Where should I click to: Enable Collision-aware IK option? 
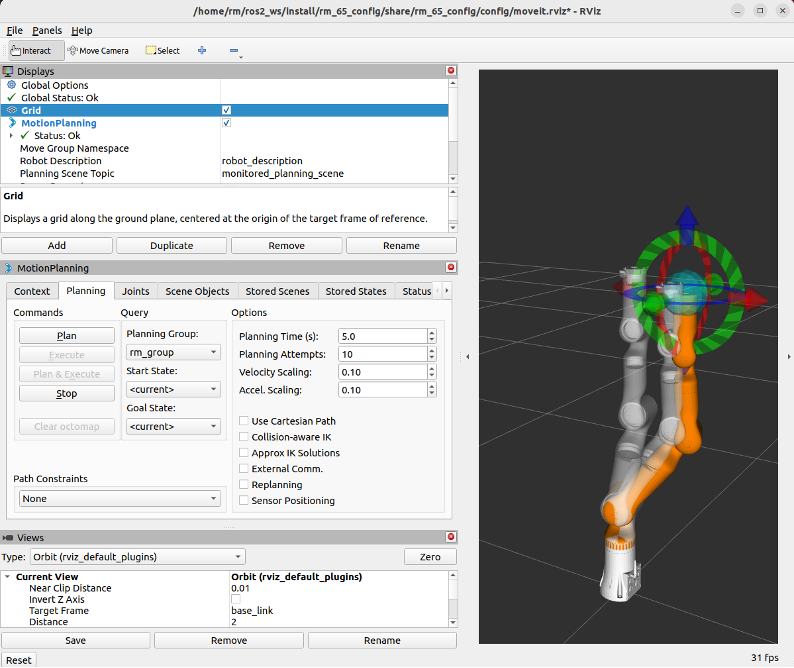(x=245, y=437)
